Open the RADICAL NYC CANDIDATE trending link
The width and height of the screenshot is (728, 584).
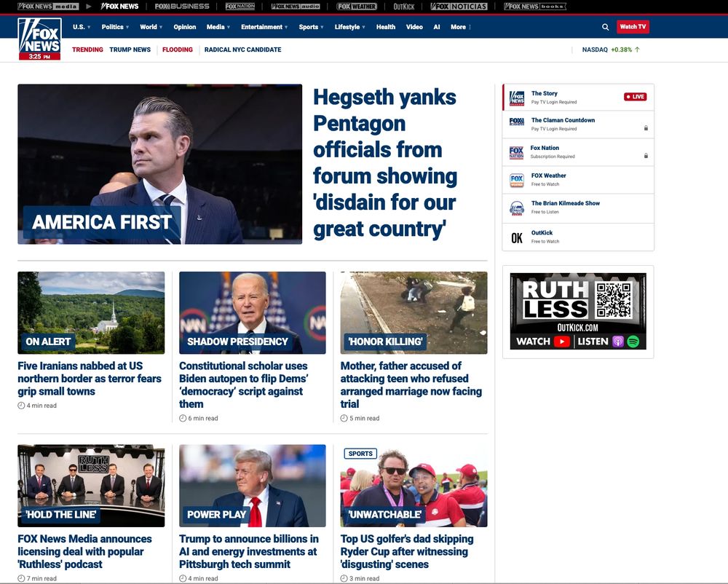[243, 50]
